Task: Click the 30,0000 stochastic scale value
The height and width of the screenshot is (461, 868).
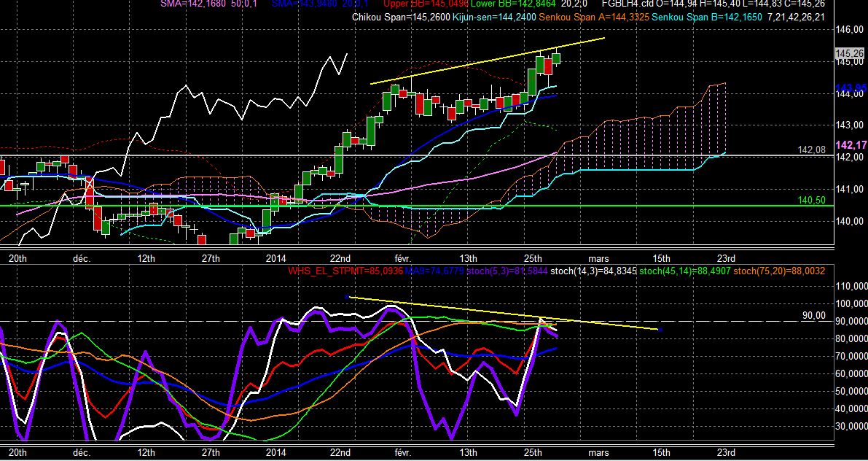Action: pyautogui.click(x=853, y=426)
